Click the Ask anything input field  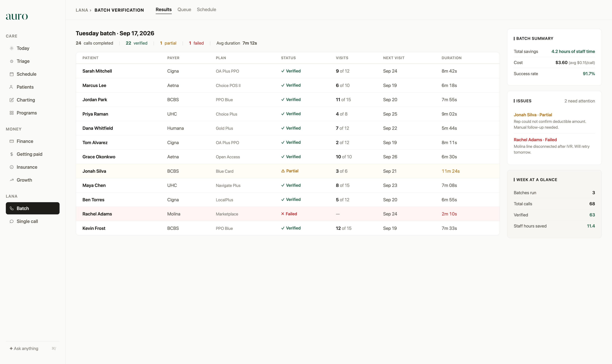tap(33, 349)
